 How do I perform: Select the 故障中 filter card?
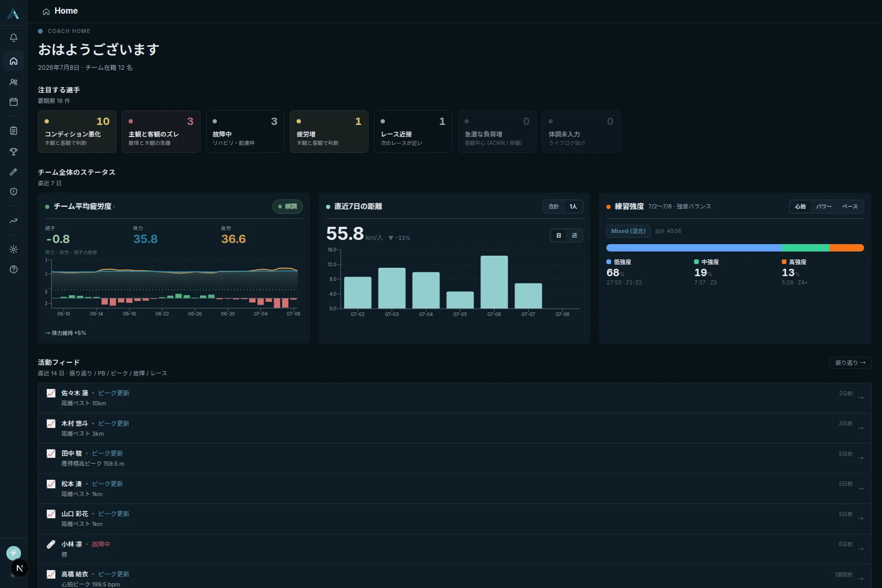click(245, 132)
